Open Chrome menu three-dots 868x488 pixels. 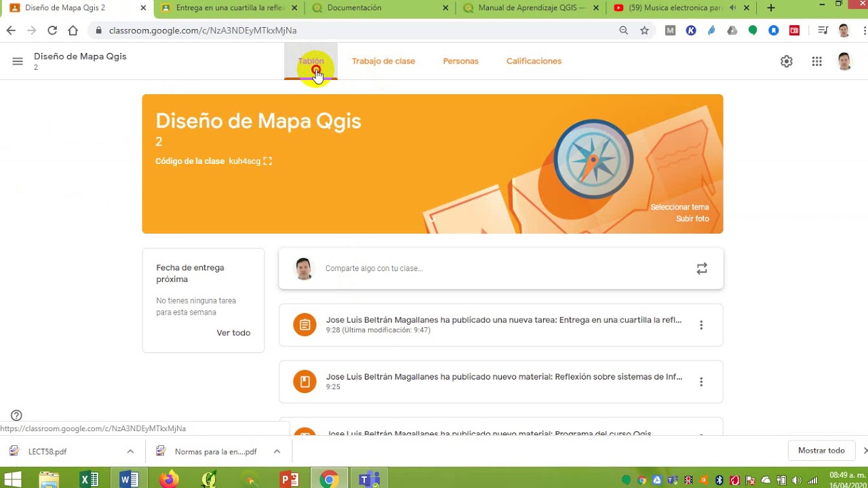(x=865, y=30)
